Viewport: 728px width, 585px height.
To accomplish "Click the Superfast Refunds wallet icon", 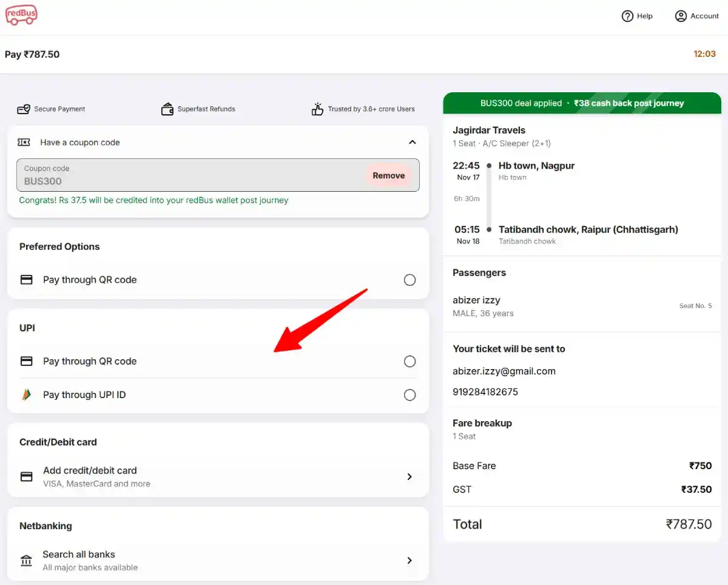I will [167, 109].
